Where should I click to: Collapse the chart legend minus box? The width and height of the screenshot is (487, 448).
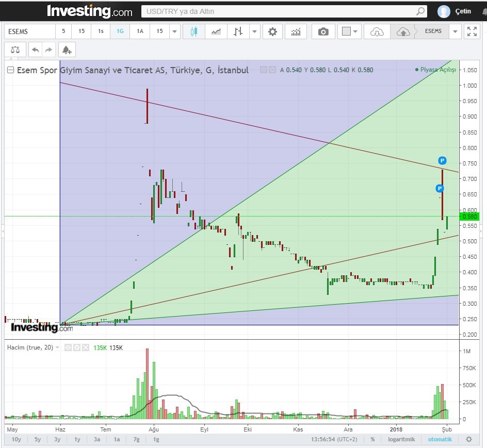[10, 70]
